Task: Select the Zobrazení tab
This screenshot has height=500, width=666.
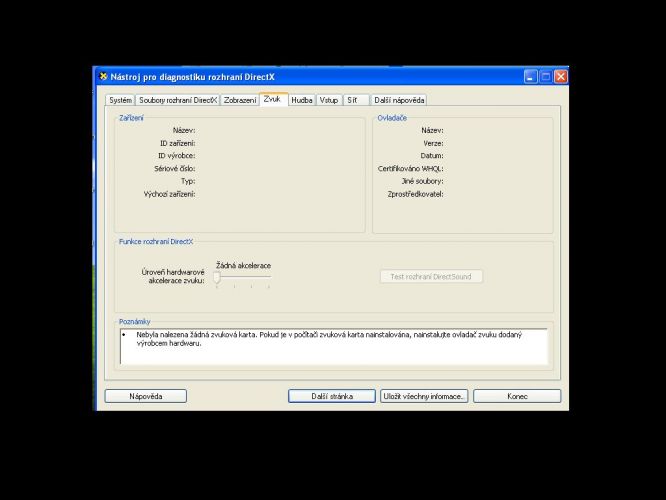Action: pos(240,100)
